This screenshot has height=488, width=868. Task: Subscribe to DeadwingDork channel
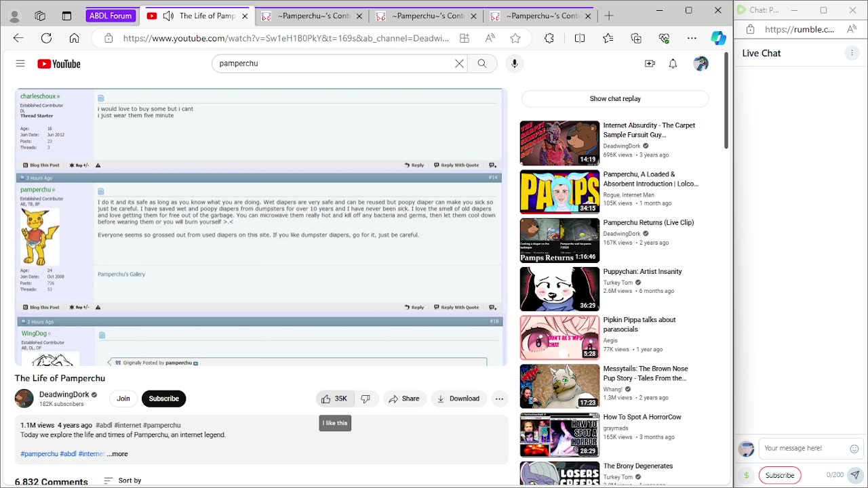pyautogui.click(x=164, y=399)
